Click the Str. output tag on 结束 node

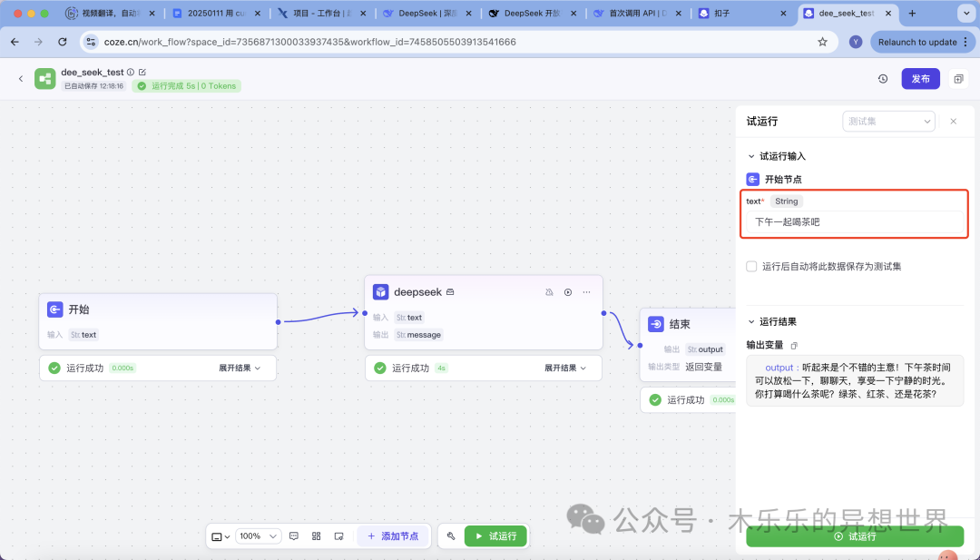coord(705,349)
